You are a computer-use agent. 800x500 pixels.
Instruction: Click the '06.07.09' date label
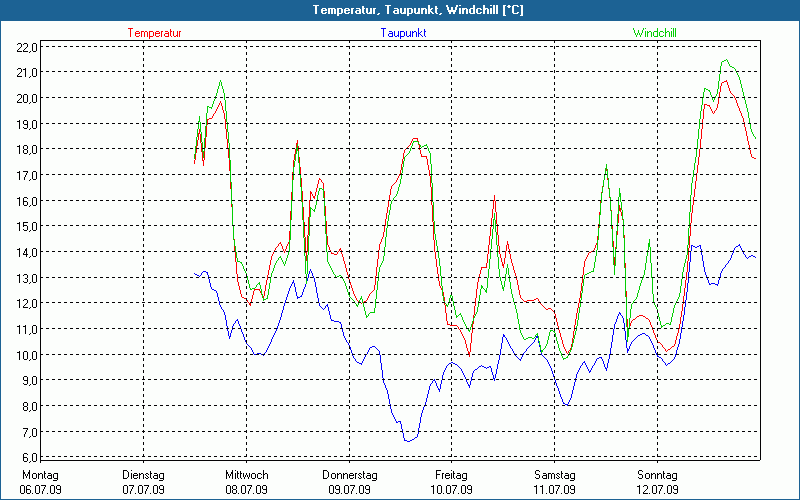click(x=40, y=490)
